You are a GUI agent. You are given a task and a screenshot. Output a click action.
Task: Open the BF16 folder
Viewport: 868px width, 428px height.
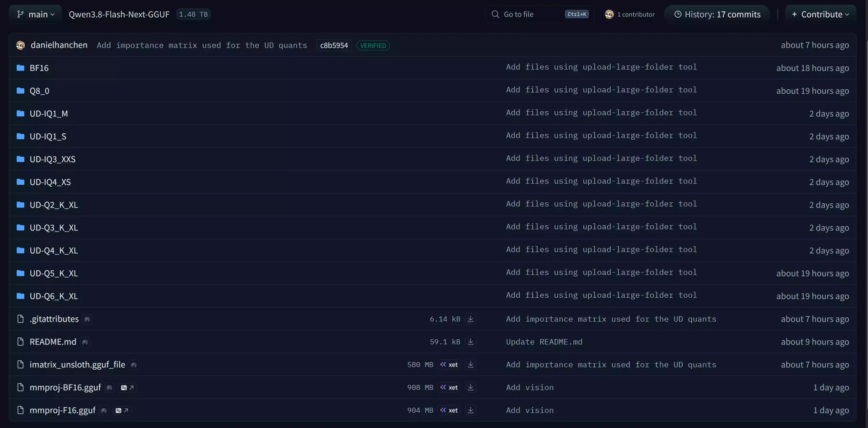[x=39, y=68]
